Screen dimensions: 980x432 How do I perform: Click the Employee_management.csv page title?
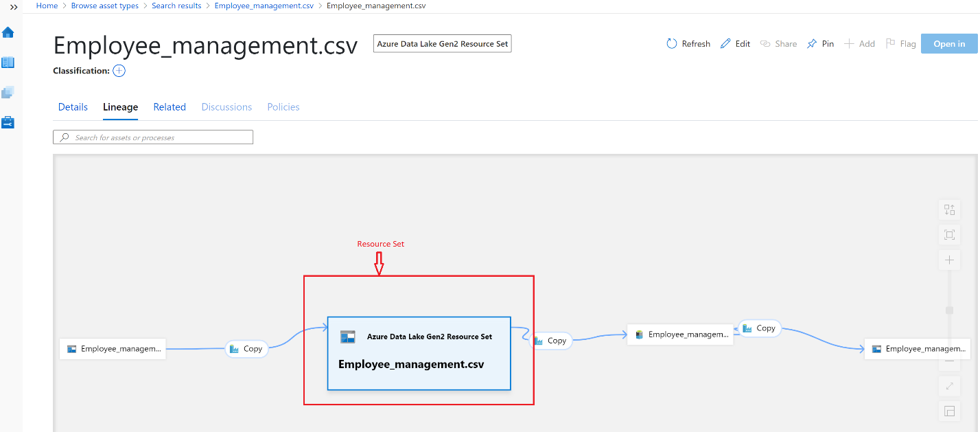click(205, 45)
